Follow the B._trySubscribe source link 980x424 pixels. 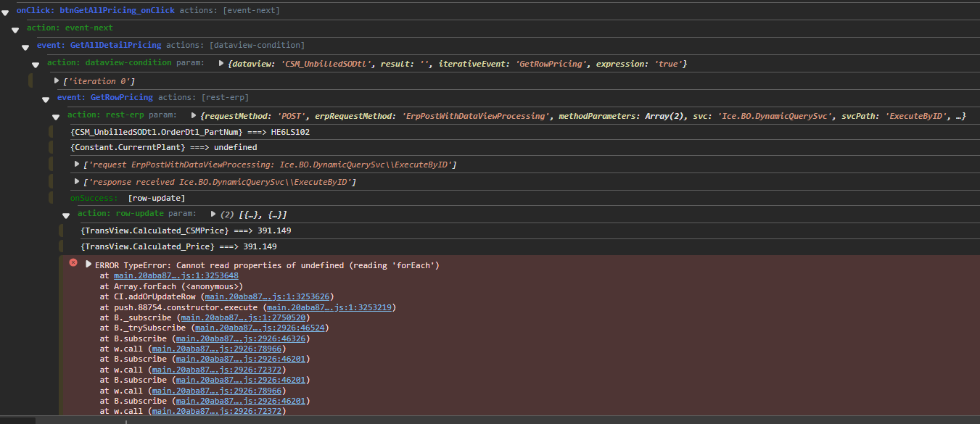tap(260, 328)
